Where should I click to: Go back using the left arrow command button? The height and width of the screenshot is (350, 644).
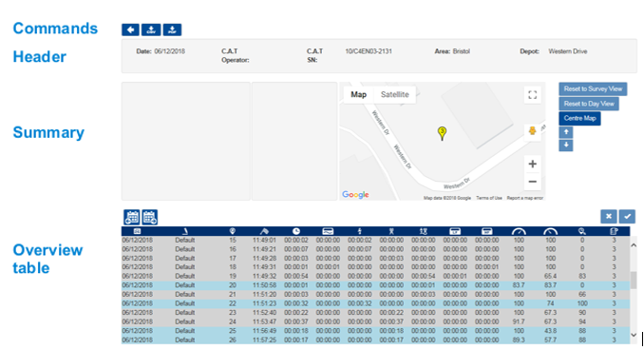[x=130, y=29]
